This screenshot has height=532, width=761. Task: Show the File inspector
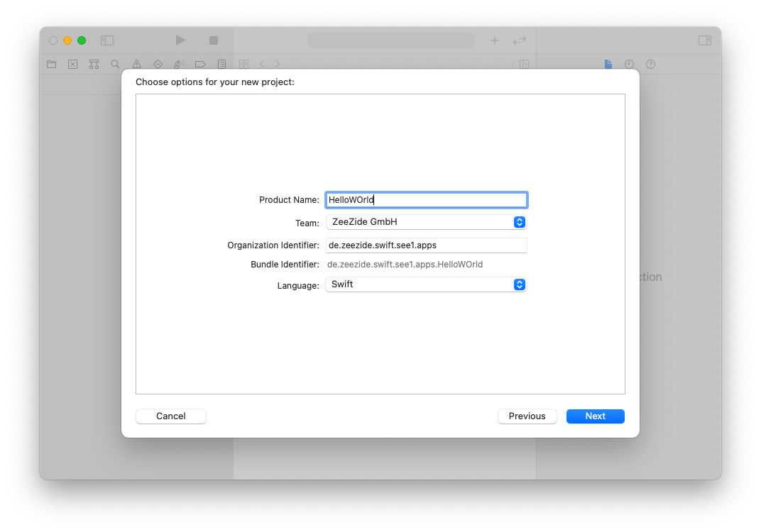pyautogui.click(x=608, y=64)
